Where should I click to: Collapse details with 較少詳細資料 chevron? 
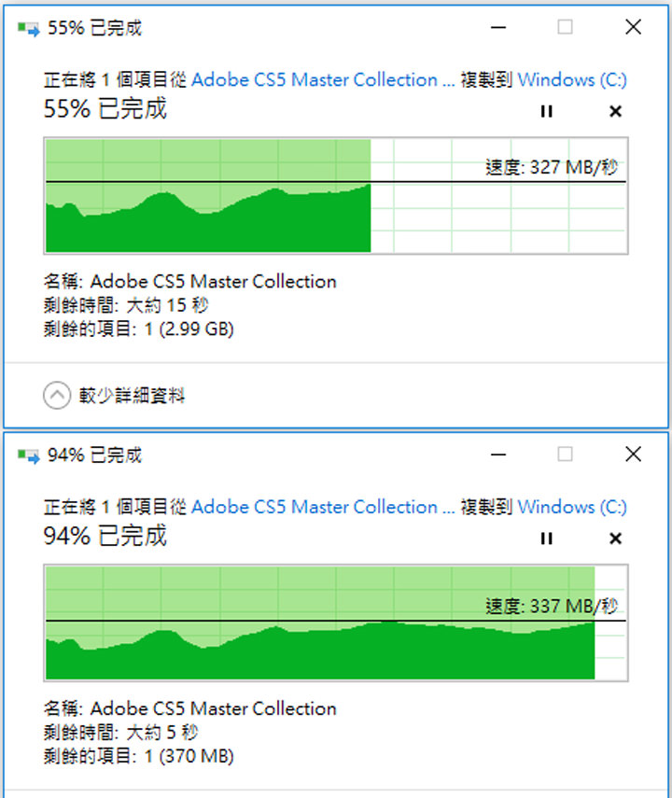(57, 396)
